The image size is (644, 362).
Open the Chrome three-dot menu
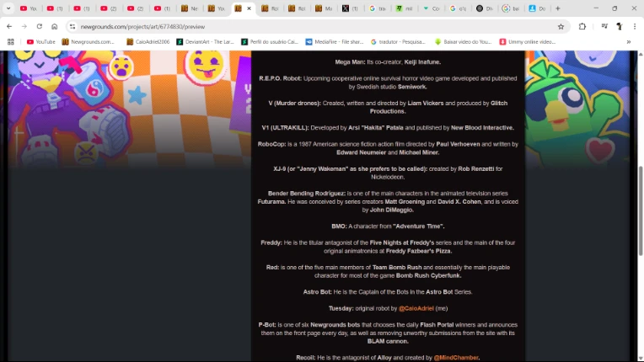click(x=635, y=26)
